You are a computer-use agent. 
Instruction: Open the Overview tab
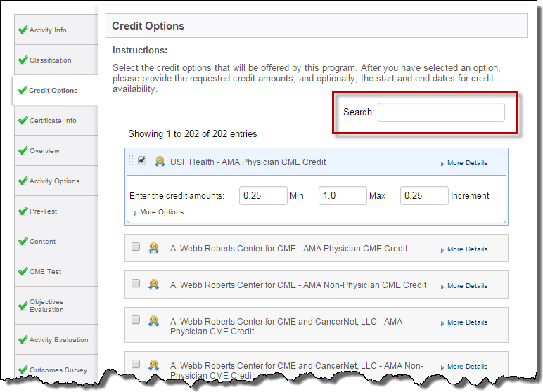(56, 150)
